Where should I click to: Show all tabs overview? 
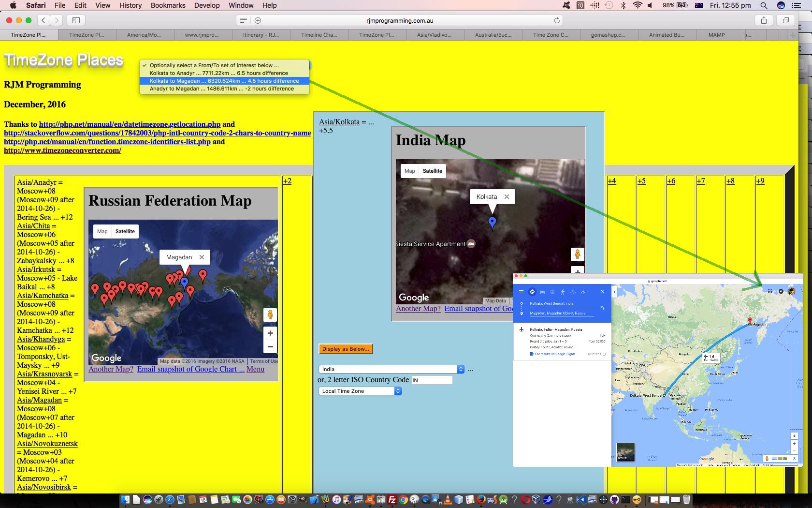(785, 20)
